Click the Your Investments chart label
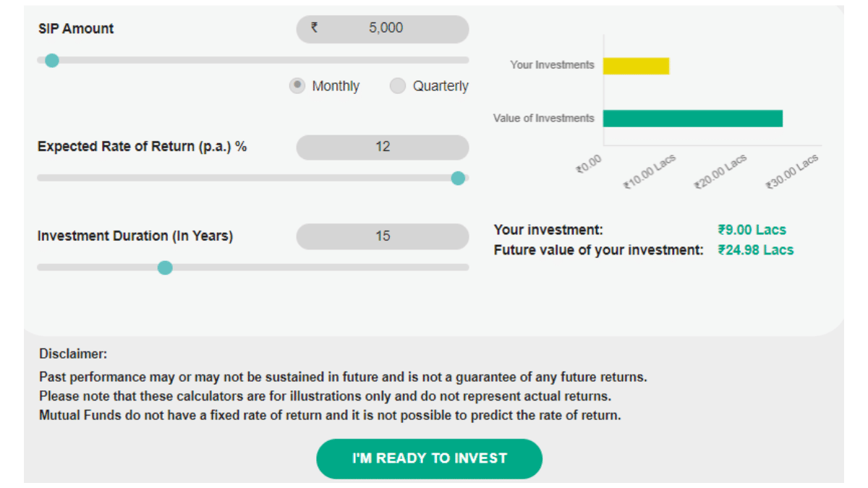The image size is (868, 488). [x=552, y=65]
